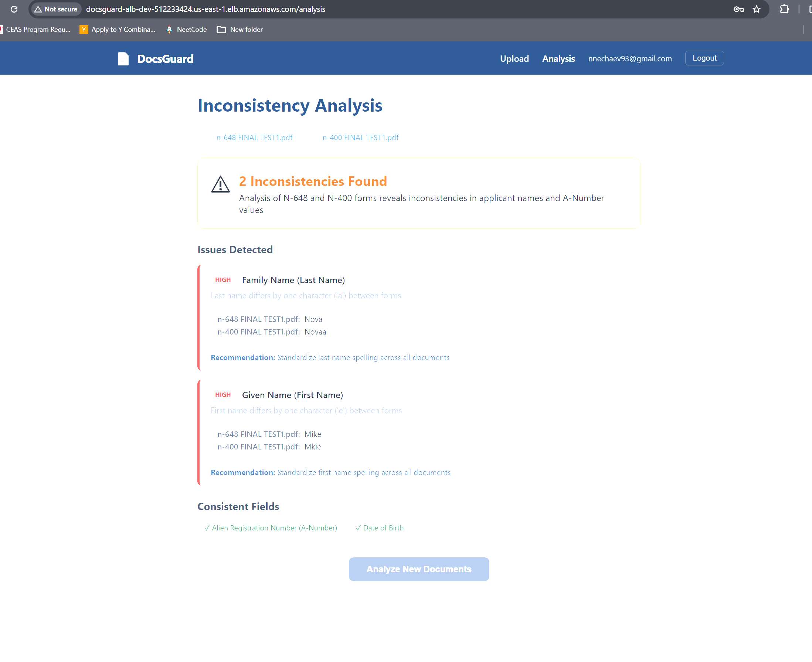Click the browser address bar URL
The height and width of the screenshot is (662, 812).
[x=205, y=9]
